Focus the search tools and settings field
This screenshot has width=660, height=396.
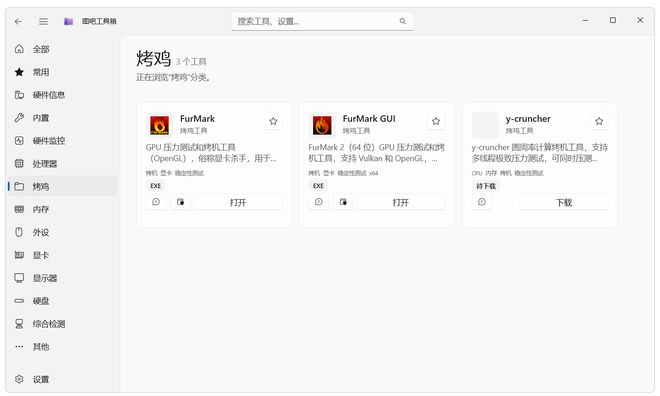322,21
